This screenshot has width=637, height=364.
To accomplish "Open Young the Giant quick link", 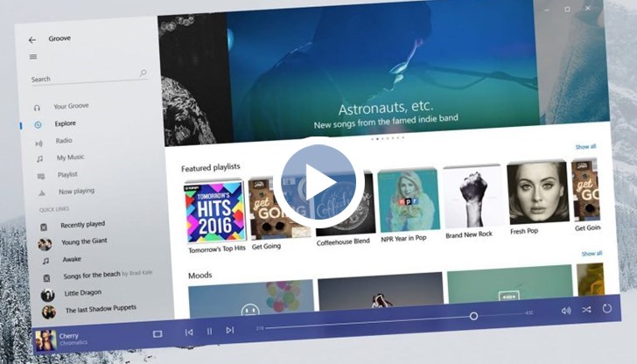I will tap(84, 242).
